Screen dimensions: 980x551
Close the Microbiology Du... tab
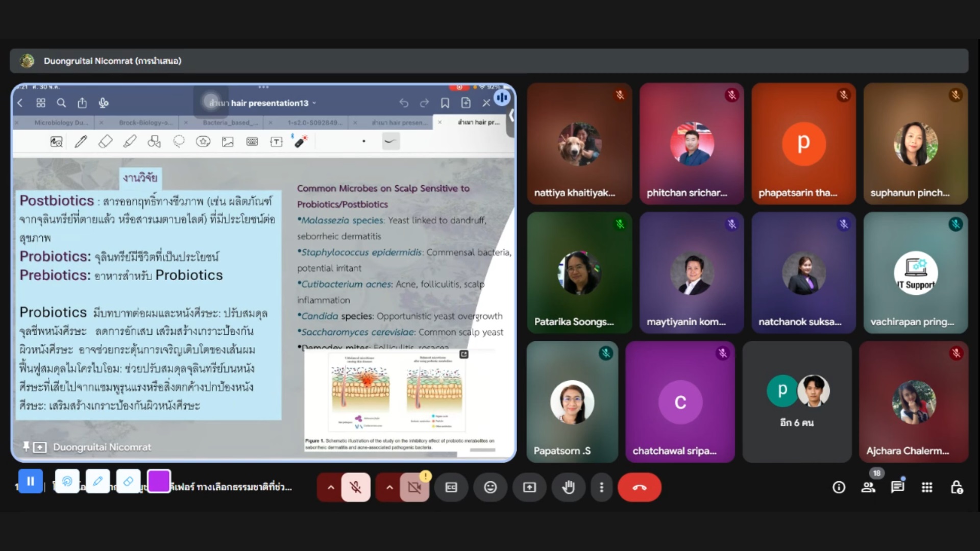pos(17,123)
